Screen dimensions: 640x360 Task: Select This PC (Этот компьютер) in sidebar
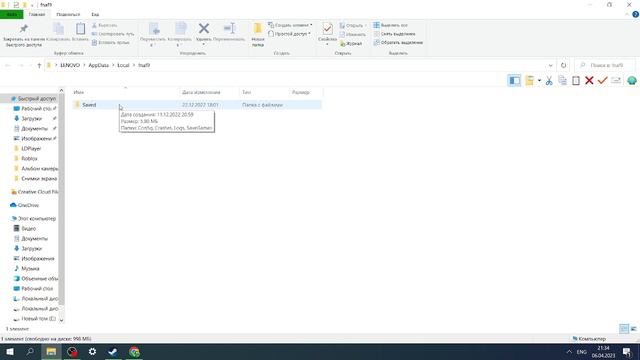pyautogui.click(x=33, y=219)
